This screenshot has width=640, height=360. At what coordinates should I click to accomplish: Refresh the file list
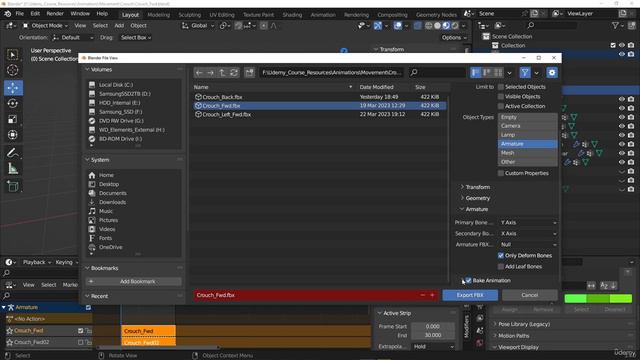(x=234, y=73)
